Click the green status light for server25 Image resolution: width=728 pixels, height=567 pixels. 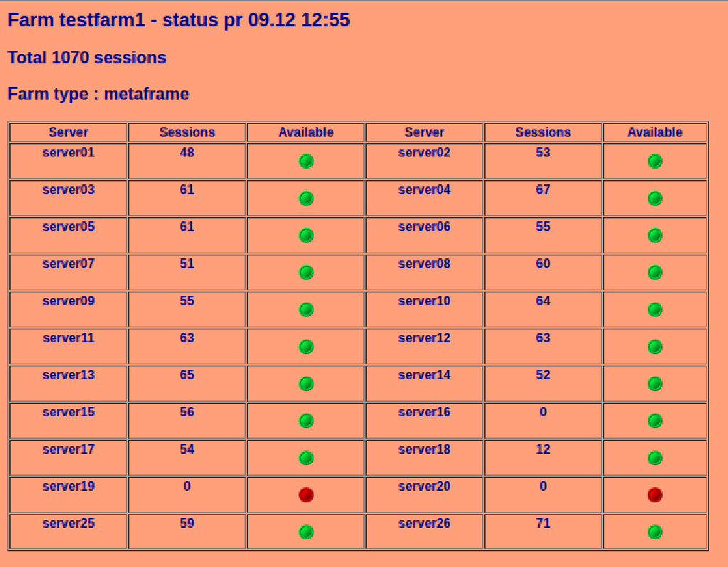click(x=306, y=531)
